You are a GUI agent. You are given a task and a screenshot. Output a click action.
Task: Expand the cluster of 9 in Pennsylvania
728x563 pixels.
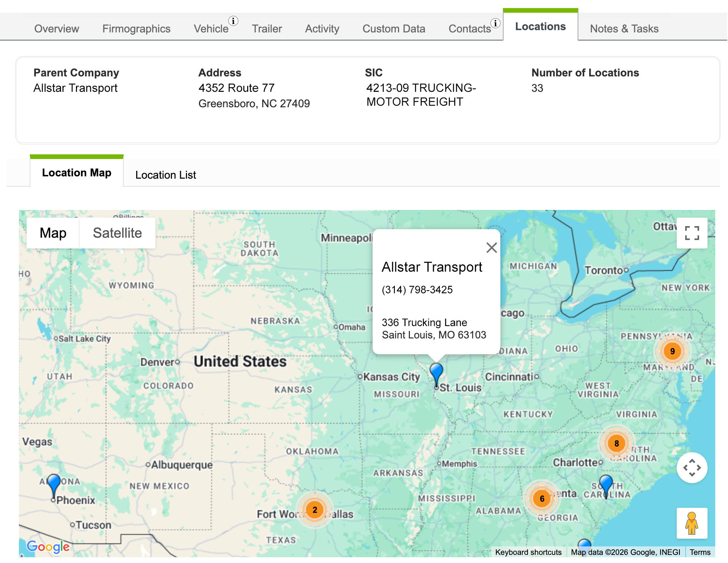pyautogui.click(x=672, y=351)
